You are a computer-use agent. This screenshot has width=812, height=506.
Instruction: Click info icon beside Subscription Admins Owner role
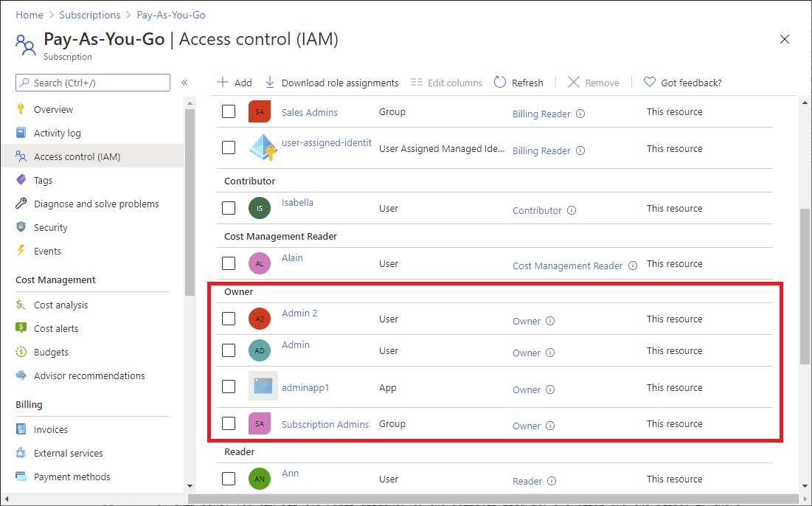pos(550,426)
